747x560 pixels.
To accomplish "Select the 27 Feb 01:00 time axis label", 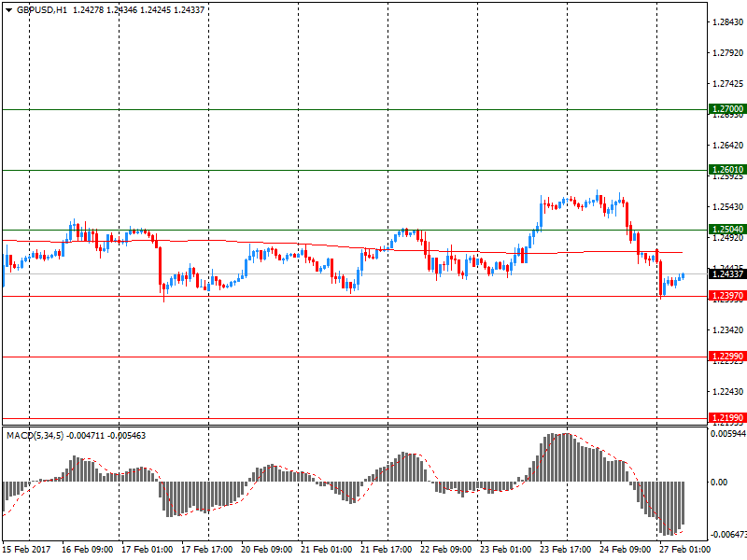I will point(684,550).
